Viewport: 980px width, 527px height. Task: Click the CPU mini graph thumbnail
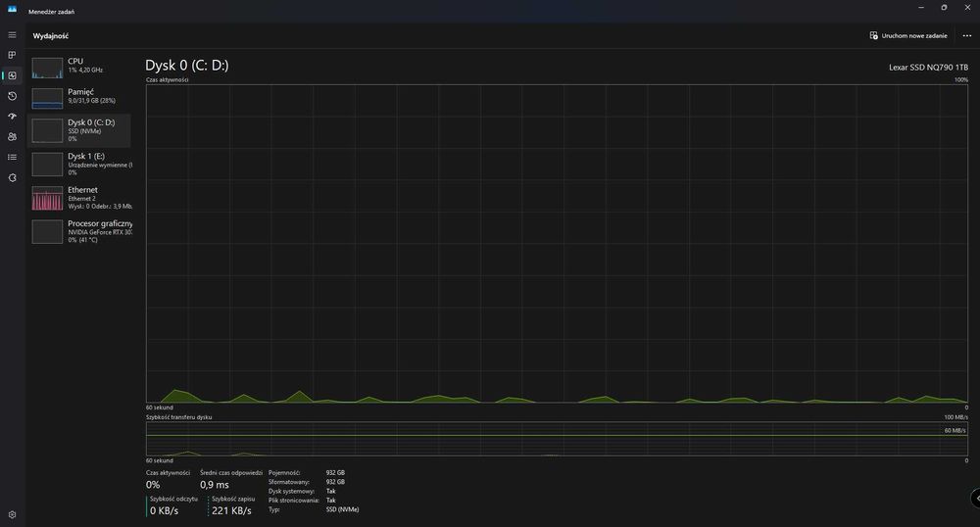click(x=47, y=68)
